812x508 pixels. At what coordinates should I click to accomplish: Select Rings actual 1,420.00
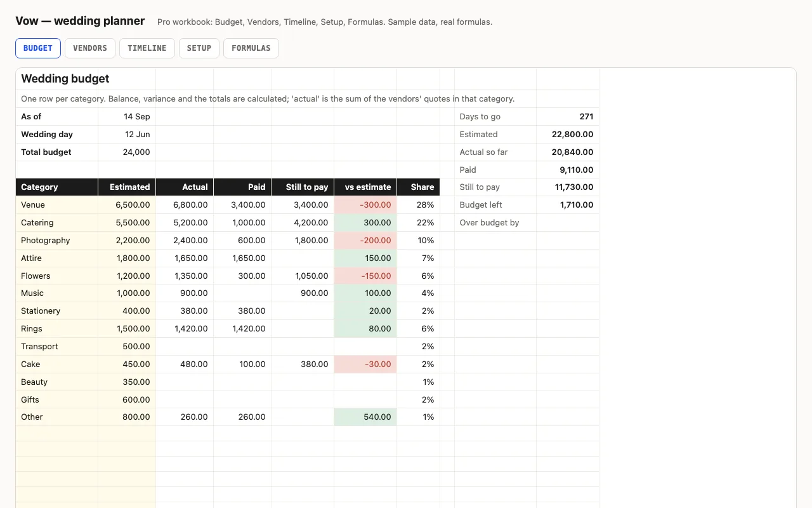tap(185, 329)
